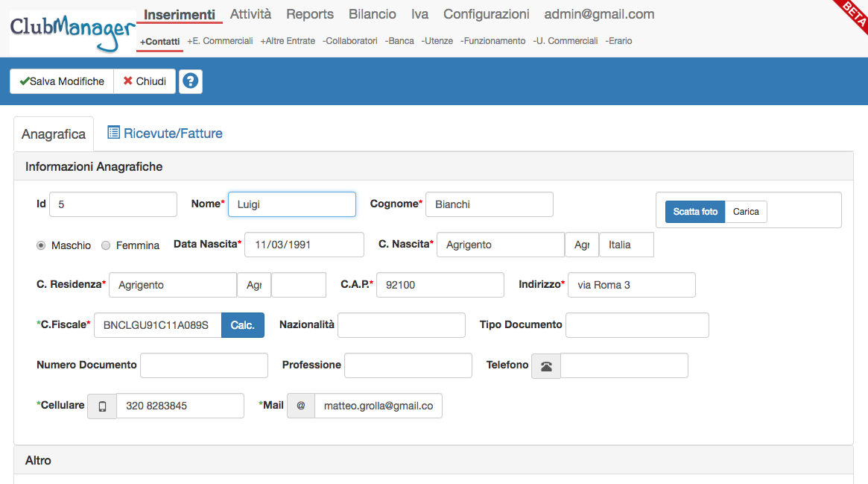Screen dimensions: 868x484
Task: Open the admin@gmail.com account menu
Action: click(x=599, y=14)
